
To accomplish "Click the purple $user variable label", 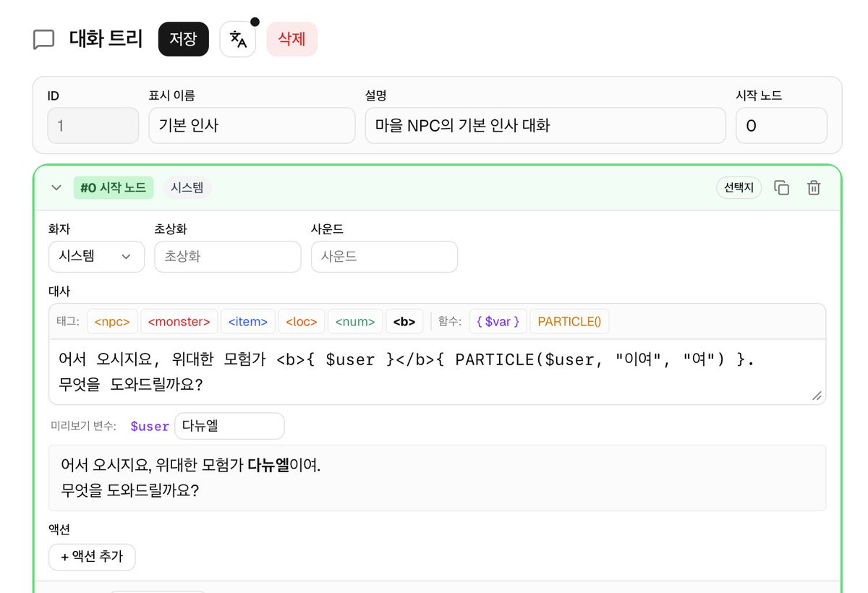I will tap(150, 427).
